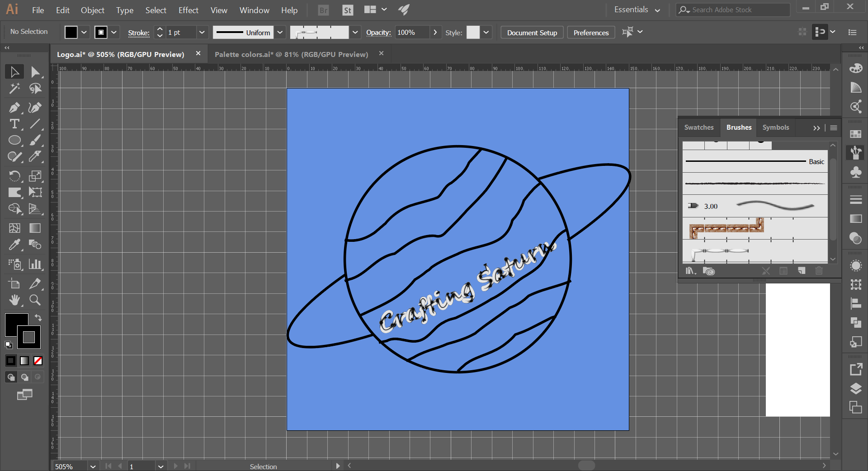Viewport: 868px width, 471px height.
Task: Activate the Hand tool
Action: [x=14, y=300]
